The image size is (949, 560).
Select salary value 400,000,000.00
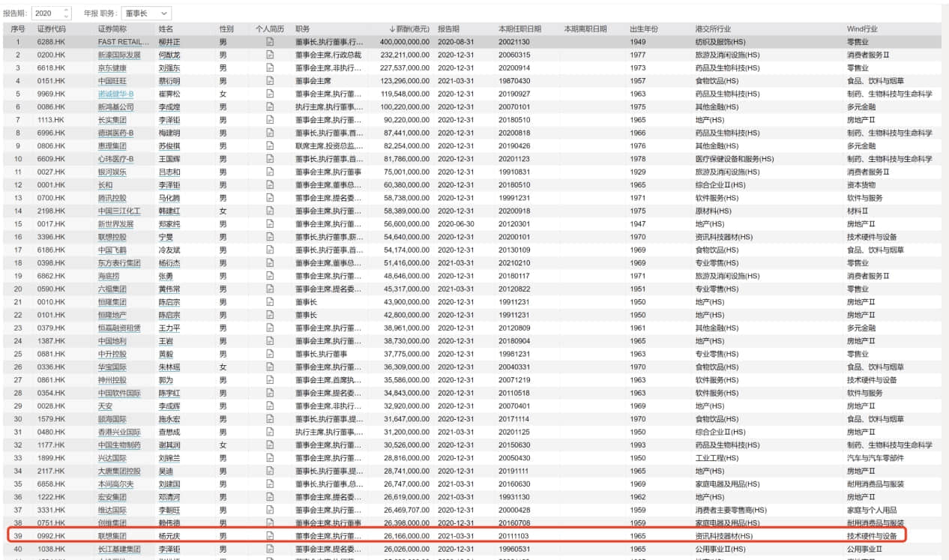(x=405, y=42)
